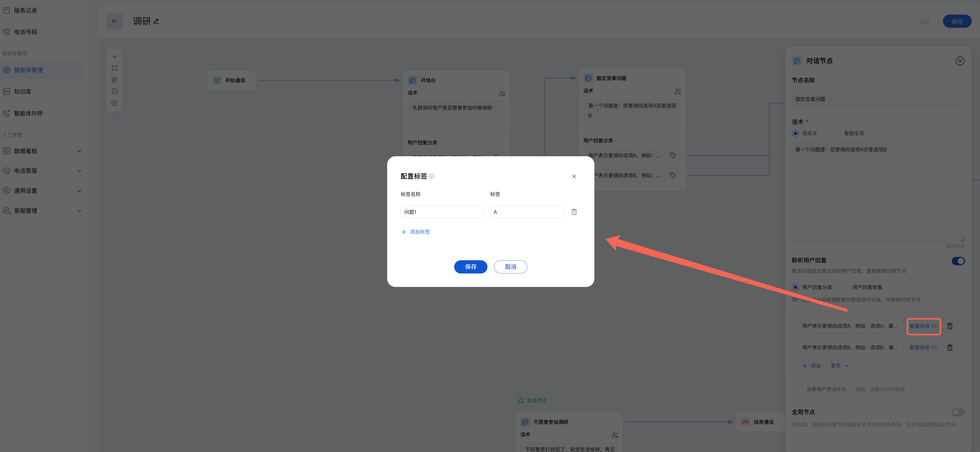The image size is (980, 452).
Task: Delete the 选项B reply category row
Action: click(x=950, y=348)
